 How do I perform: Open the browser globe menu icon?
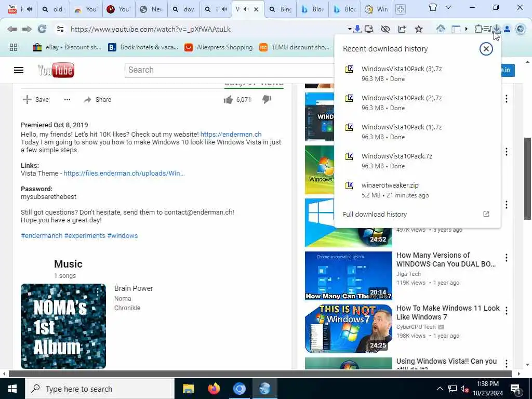coord(520,29)
